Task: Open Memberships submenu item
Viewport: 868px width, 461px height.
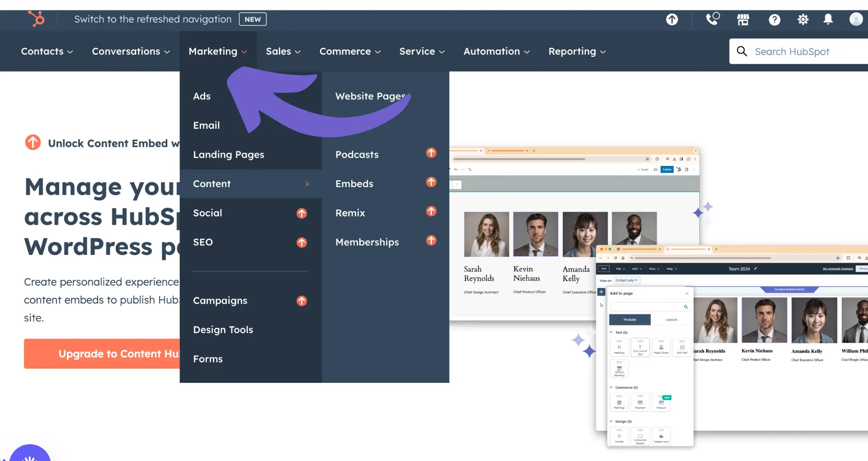Action: coord(367,242)
